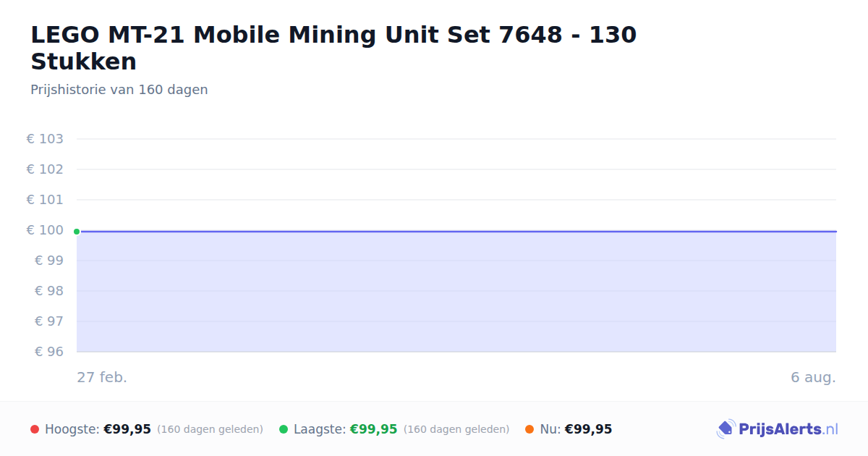Image resolution: width=868 pixels, height=456 pixels.
Task: Click the € 96 axis label
Action: [x=49, y=352]
